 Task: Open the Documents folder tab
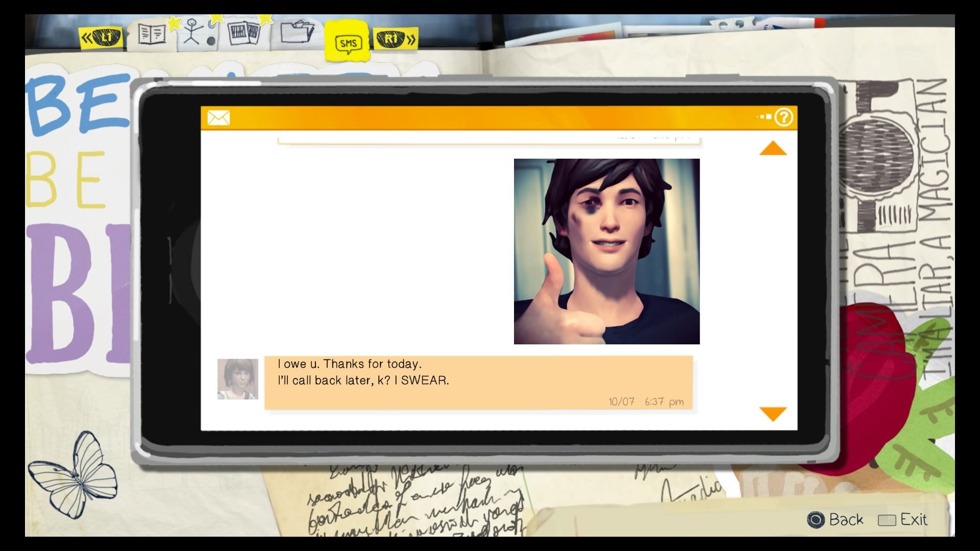297,34
